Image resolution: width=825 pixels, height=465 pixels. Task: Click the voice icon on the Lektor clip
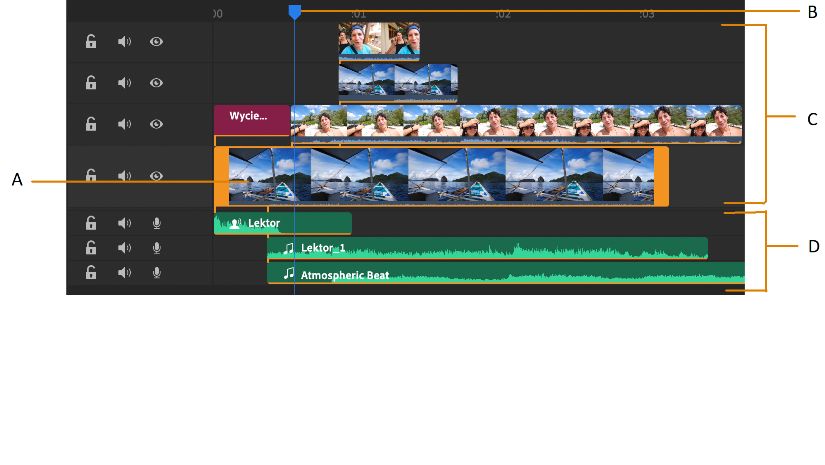pyautogui.click(x=235, y=224)
